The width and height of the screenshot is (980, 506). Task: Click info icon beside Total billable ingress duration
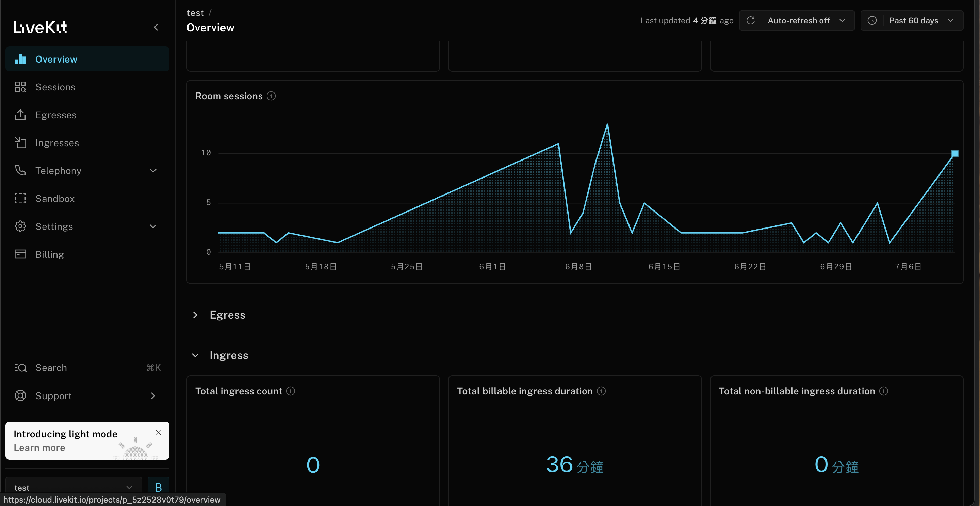(601, 391)
